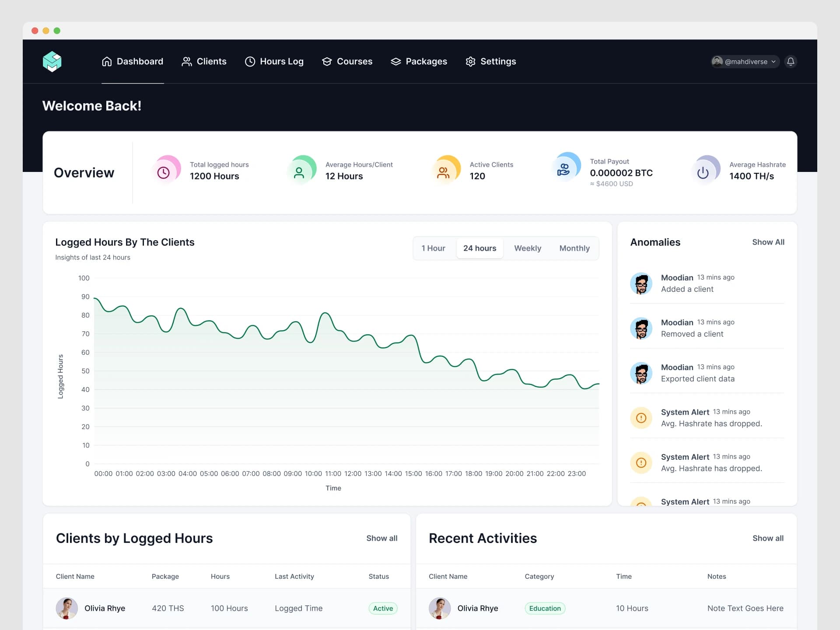Switch chart to Weekly range
Screen dimensions: 840x630
tap(528, 248)
